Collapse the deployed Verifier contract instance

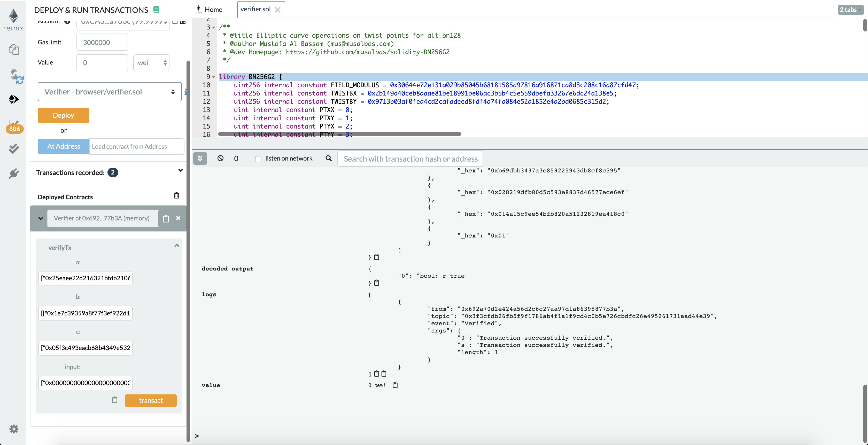[41, 218]
